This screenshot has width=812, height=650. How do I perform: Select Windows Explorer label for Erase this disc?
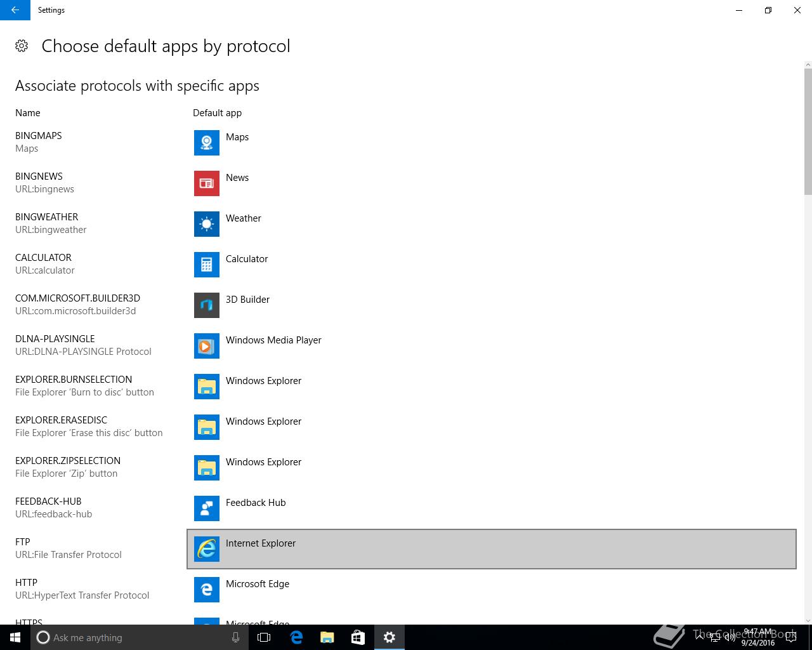263,421
